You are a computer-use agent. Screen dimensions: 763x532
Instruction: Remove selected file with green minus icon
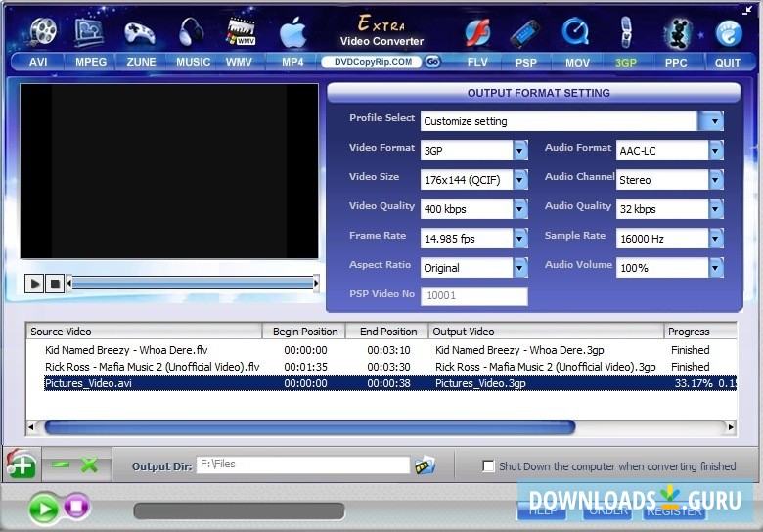[x=61, y=465]
